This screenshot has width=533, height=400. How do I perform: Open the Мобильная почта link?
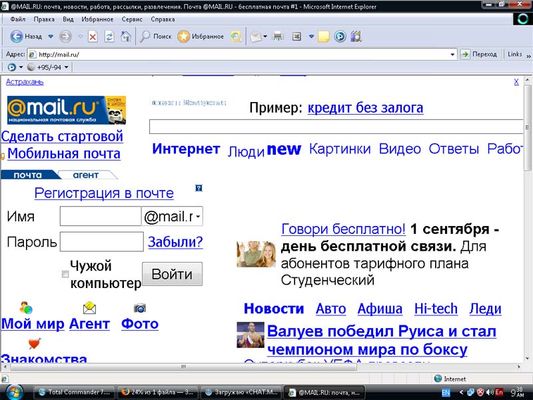tap(64, 154)
